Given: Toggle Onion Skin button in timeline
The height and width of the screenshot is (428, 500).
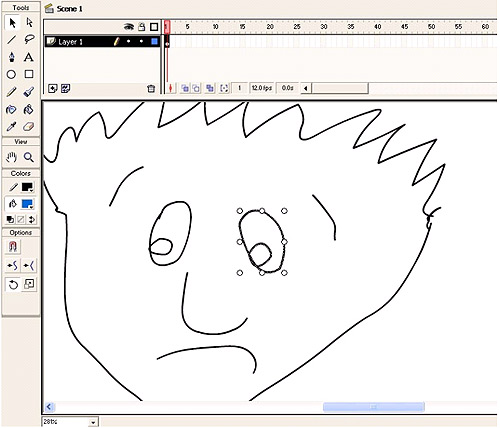Looking at the screenshot, I should [185, 88].
